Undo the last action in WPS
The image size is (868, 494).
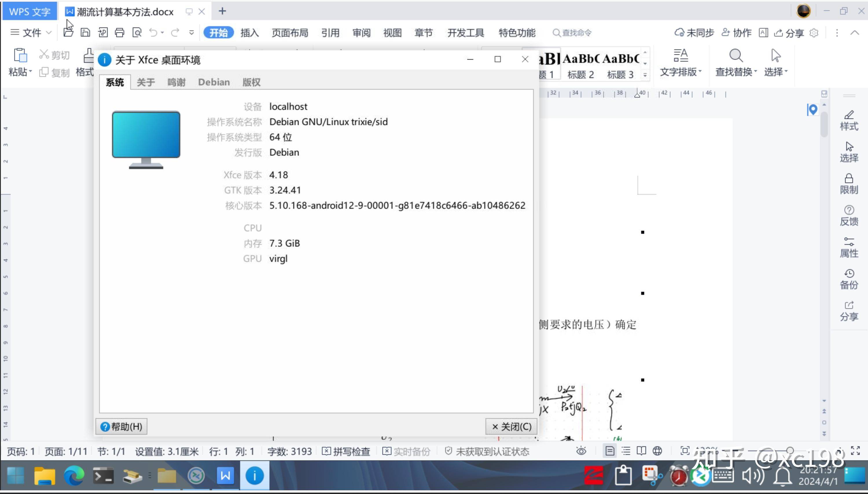pyautogui.click(x=153, y=33)
